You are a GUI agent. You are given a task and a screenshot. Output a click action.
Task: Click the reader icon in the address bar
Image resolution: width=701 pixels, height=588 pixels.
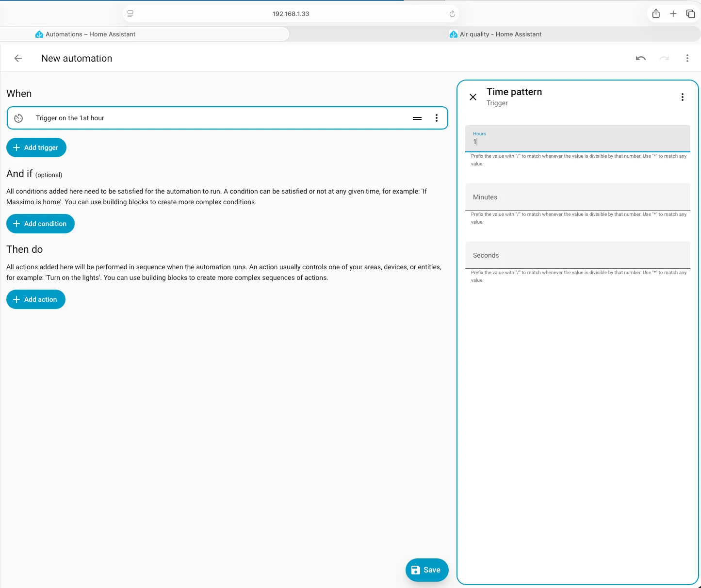pos(130,14)
